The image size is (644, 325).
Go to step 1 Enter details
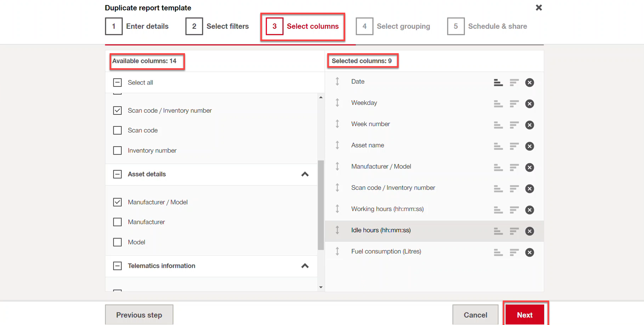[x=137, y=26]
